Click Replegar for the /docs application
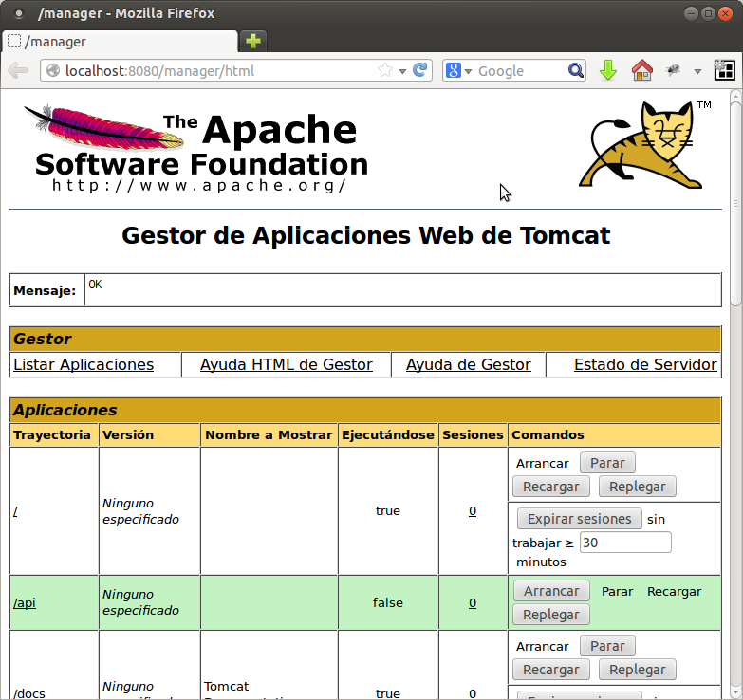Viewport: 743px width, 700px height. tap(638, 670)
